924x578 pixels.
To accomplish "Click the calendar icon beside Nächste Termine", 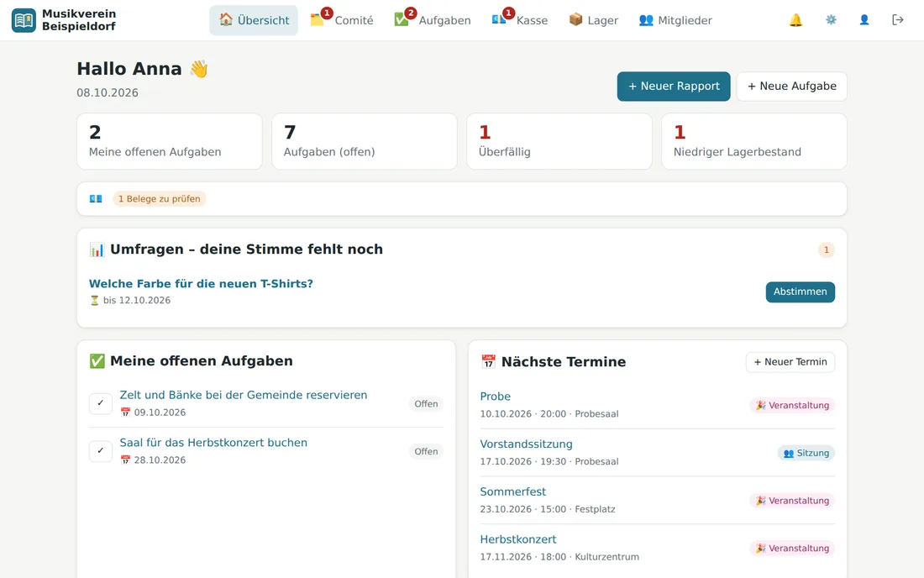I will [x=488, y=362].
